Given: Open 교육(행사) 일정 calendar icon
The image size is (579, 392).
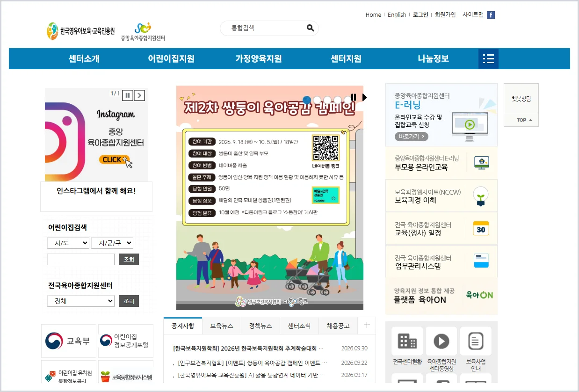Looking at the screenshot, I should 481,229.
